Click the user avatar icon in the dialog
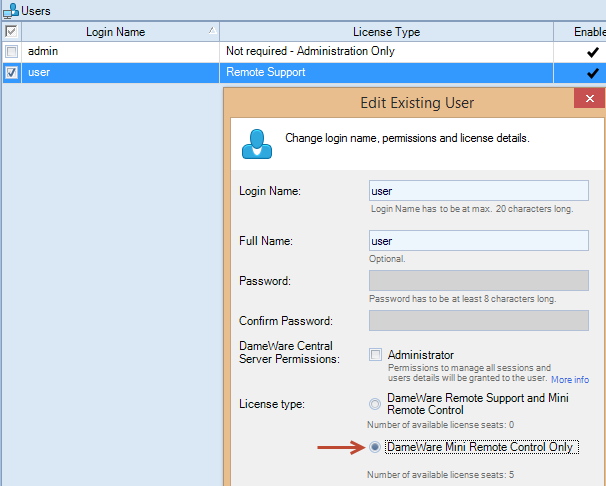 [256, 144]
